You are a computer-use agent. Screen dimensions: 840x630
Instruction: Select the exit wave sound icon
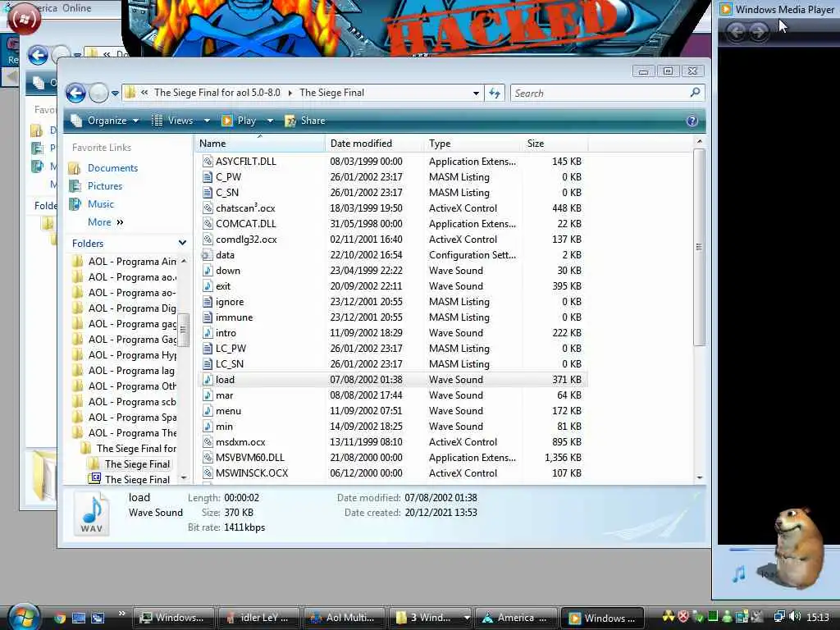click(208, 286)
